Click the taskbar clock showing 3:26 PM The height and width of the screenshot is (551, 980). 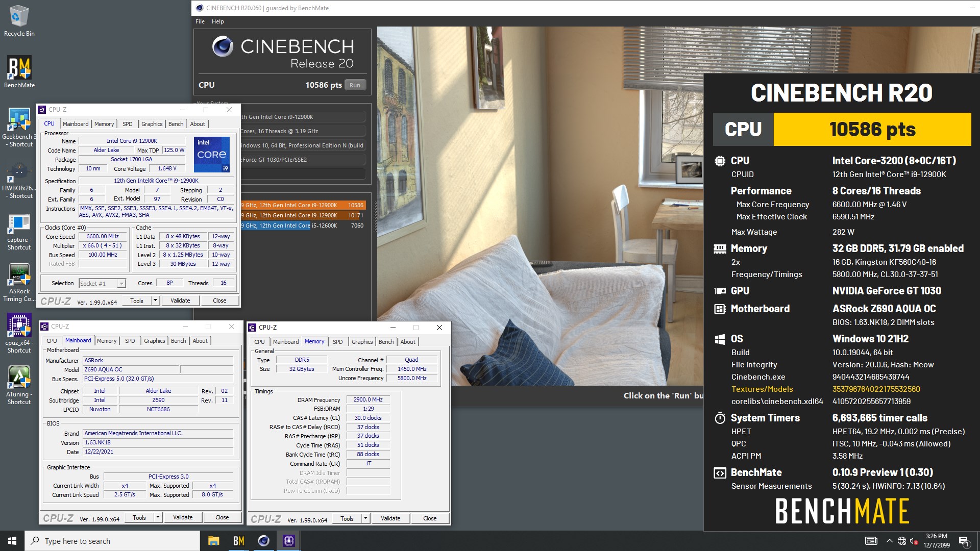point(936,541)
